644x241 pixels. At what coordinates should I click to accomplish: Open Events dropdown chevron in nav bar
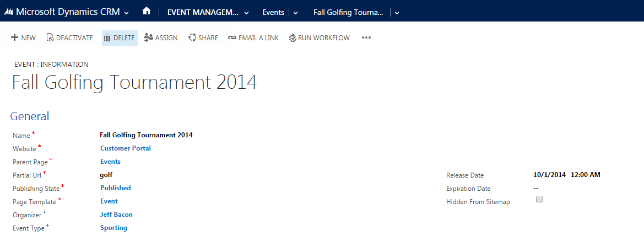click(x=296, y=13)
